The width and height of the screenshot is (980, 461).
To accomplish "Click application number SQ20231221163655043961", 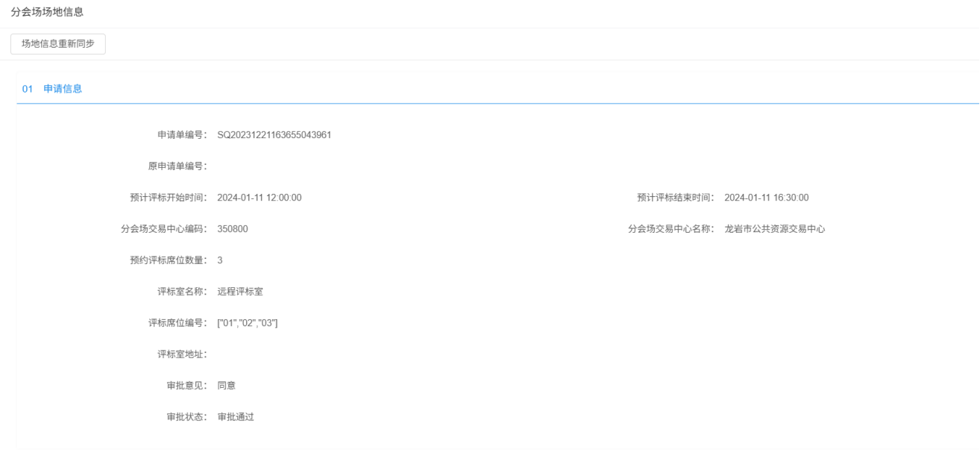I will tap(274, 135).
